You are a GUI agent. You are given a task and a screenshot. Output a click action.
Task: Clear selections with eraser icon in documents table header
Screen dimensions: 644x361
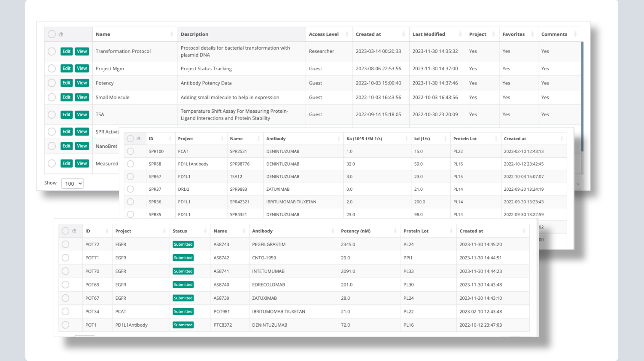click(61, 34)
